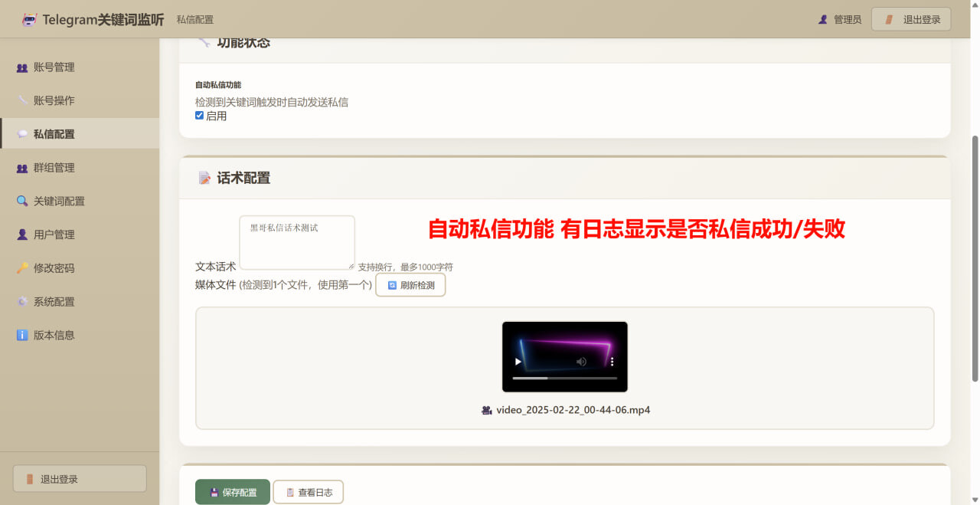Click the 查看日志 button
Viewport: 980px width, 505px height.
point(308,492)
